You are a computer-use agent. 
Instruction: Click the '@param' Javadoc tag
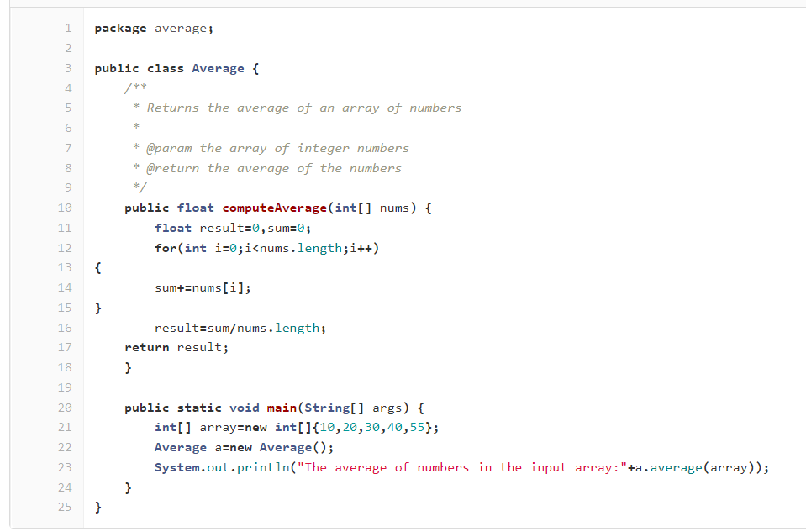coord(169,149)
